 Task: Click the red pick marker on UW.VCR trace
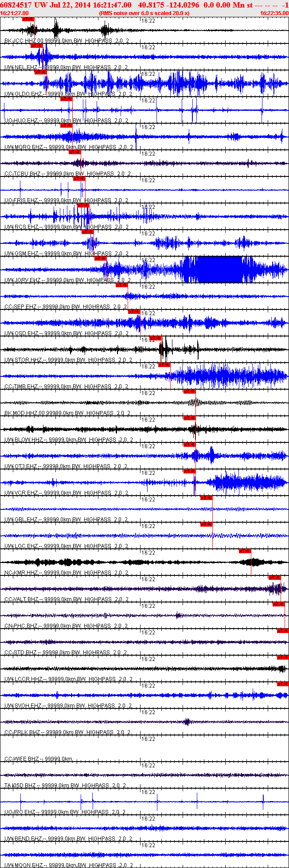190,471
